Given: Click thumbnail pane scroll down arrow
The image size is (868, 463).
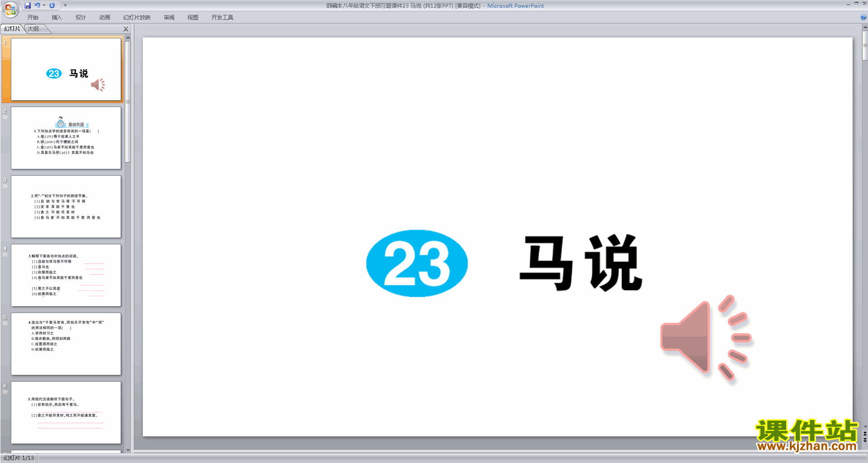Looking at the screenshot, I should 128,450.
